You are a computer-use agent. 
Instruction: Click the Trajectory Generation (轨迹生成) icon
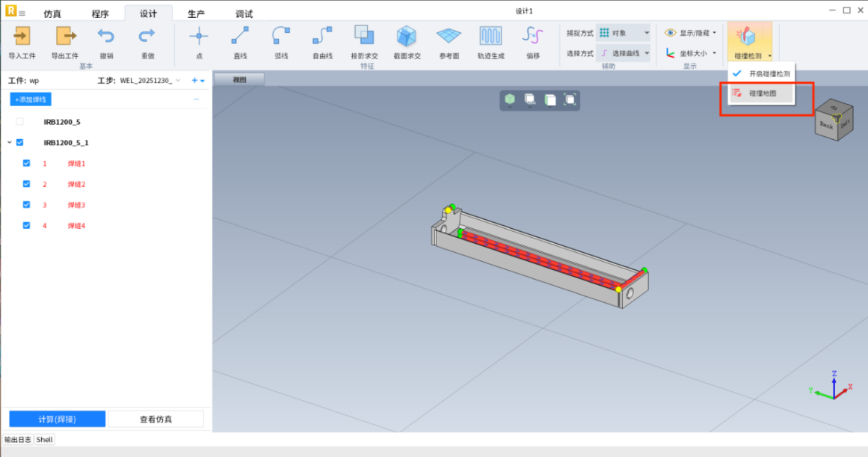point(490,36)
